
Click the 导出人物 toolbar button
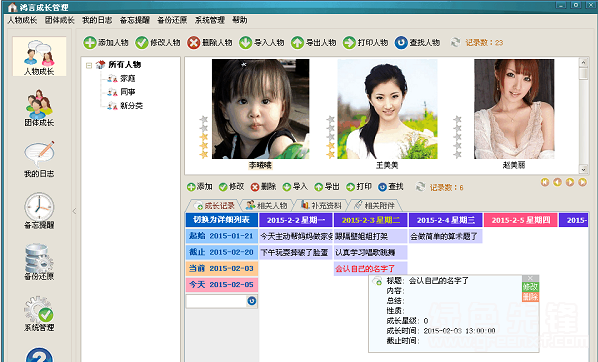313,42
